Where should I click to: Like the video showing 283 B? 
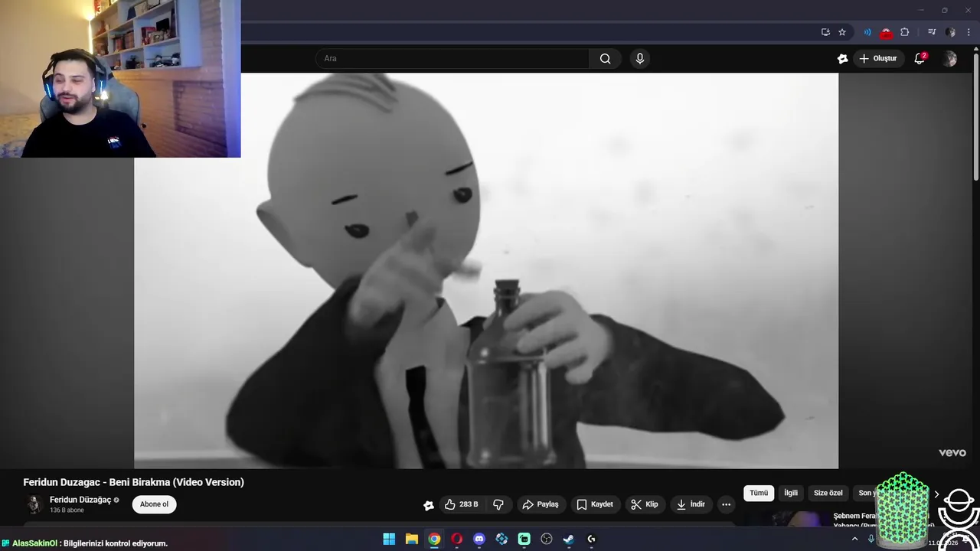coord(462,504)
